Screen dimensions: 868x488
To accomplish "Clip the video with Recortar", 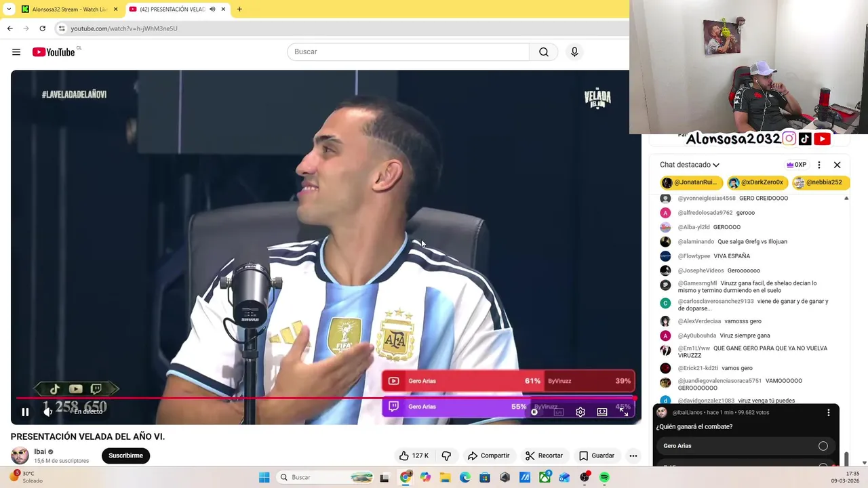I will (544, 455).
